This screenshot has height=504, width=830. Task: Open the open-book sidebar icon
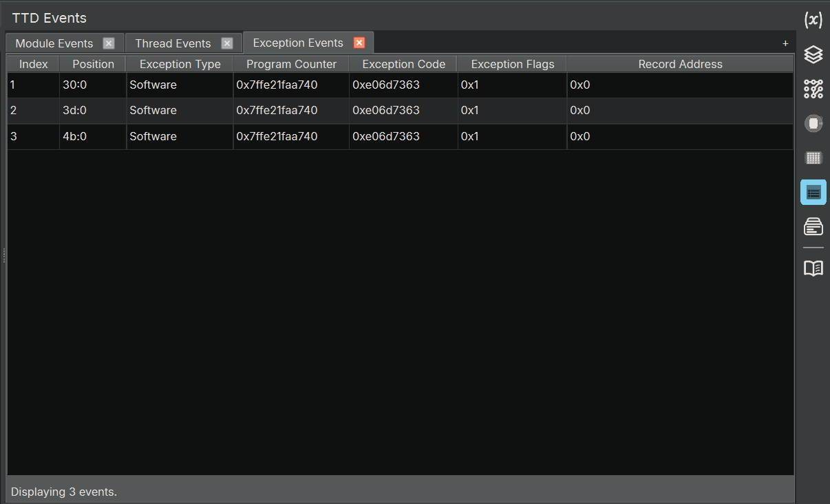pos(813,268)
